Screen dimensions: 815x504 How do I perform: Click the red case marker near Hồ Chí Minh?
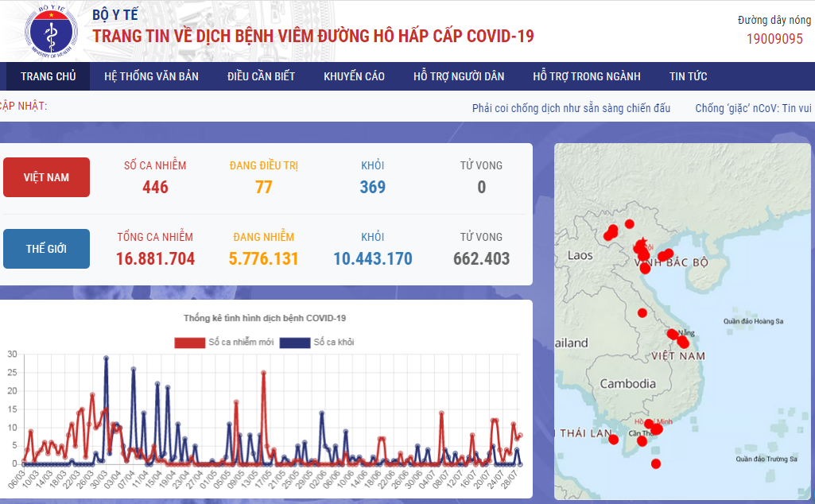tap(656, 429)
